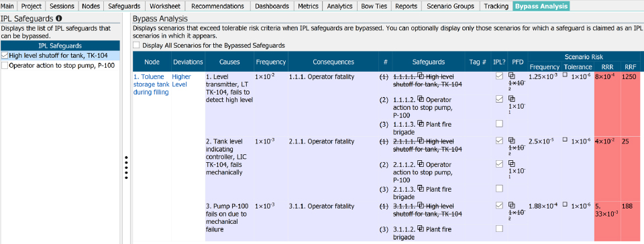Click the link icon on safeguard 3.1.1.2 Plant fire brigade
This screenshot has height=244, width=644.
[421, 229]
